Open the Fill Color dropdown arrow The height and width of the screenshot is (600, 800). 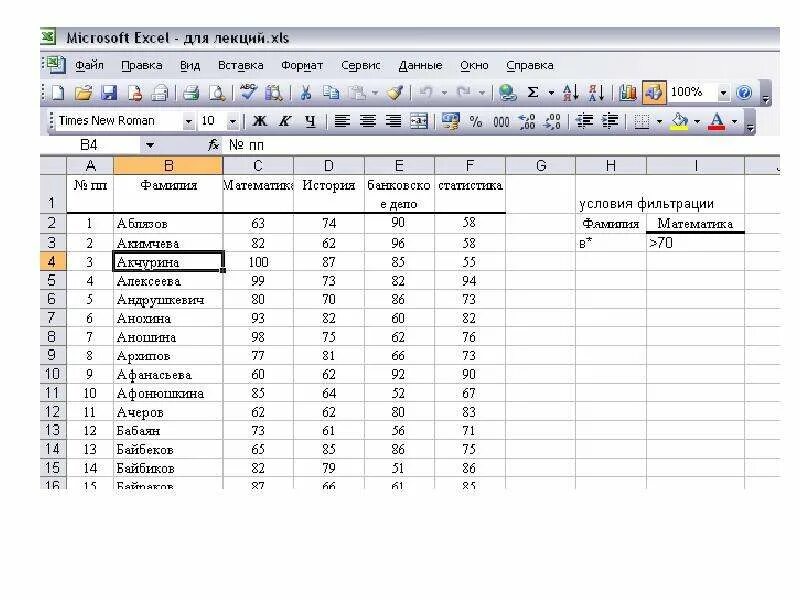click(x=697, y=121)
